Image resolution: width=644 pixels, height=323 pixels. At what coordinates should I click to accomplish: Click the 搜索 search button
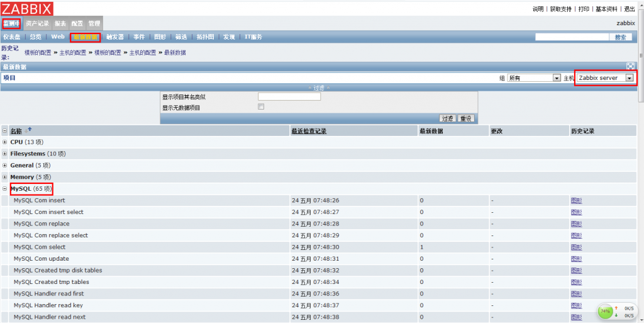[620, 37]
